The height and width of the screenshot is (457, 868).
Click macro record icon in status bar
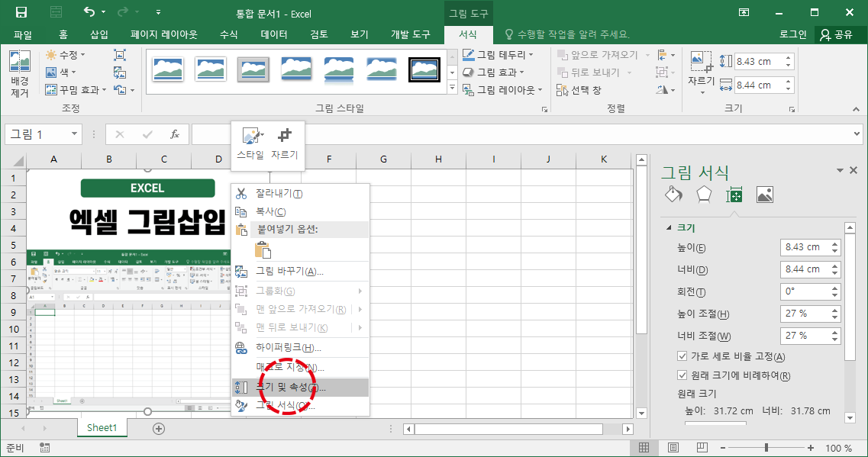click(x=45, y=448)
